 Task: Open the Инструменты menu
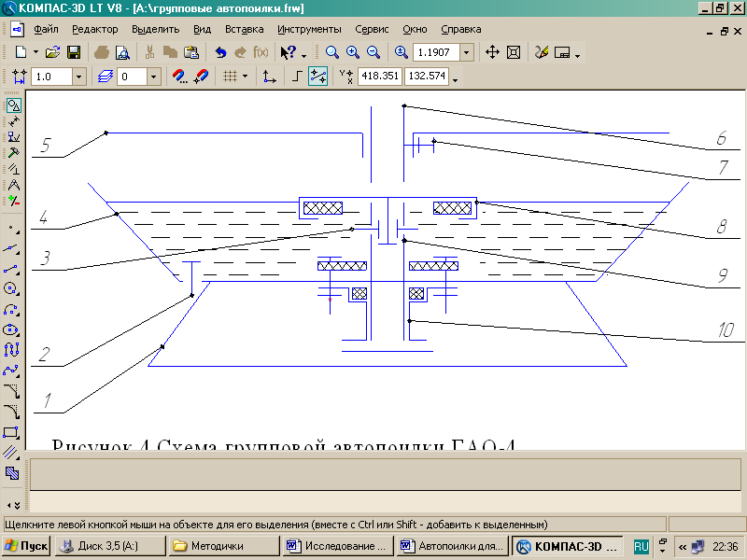(x=309, y=29)
